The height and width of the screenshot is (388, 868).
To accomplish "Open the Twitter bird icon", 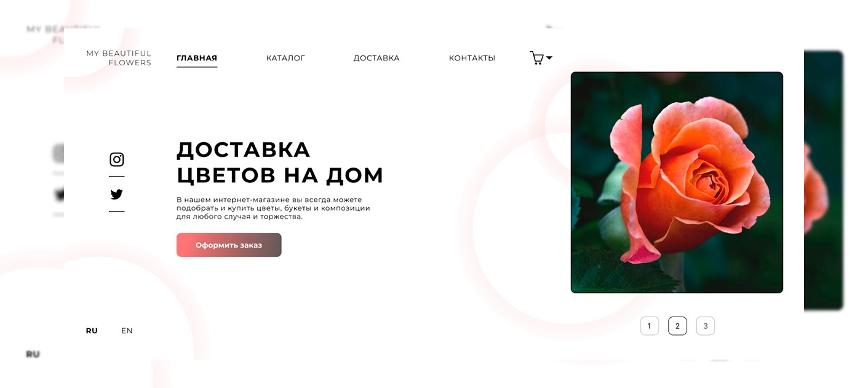I will (117, 195).
